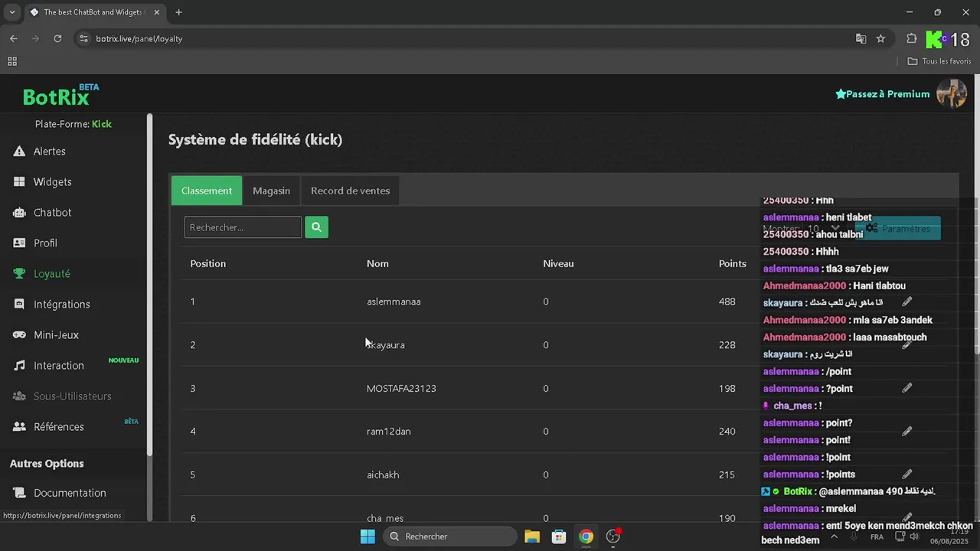Viewport: 980px width, 551px height.
Task: Click the 240 points value
Action: [x=727, y=432]
